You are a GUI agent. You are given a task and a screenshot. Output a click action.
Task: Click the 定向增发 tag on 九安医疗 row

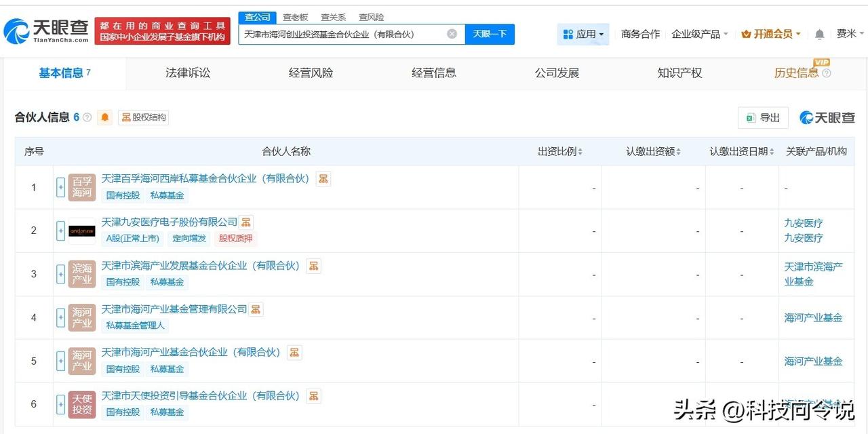(189, 239)
